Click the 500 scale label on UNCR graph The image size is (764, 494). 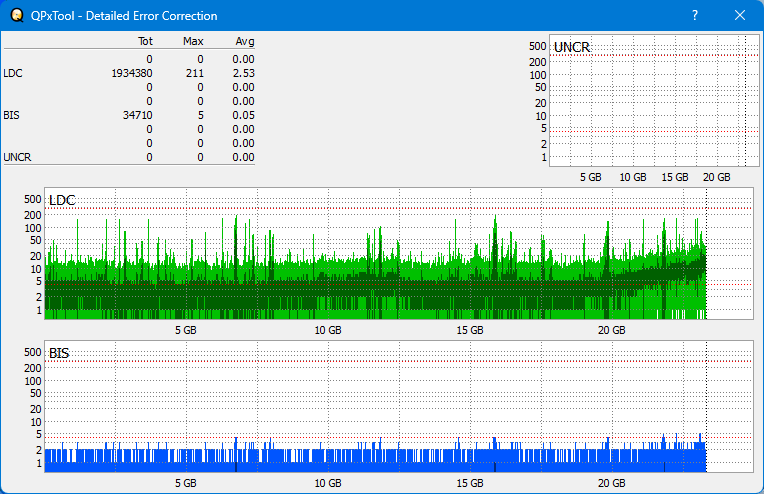click(x=537, y=46)
